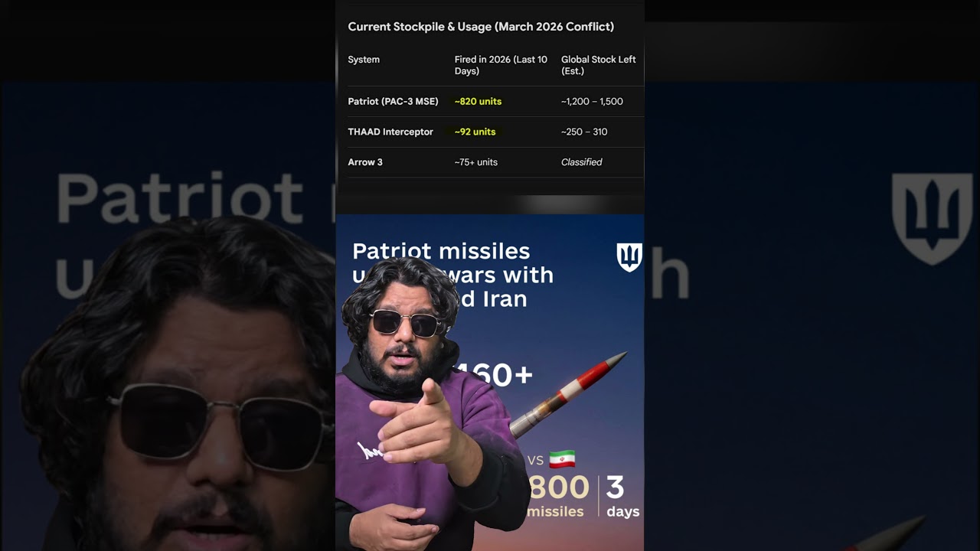Screen dimensions: 980x551
Task: Select the highlighted ~820 units value
Action: (478, 101)
